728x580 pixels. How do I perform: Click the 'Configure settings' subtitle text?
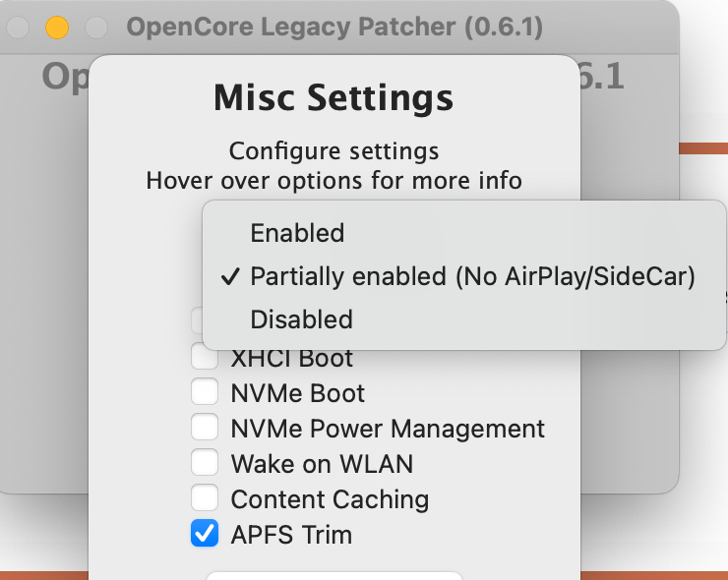click(x=334, y=152)
